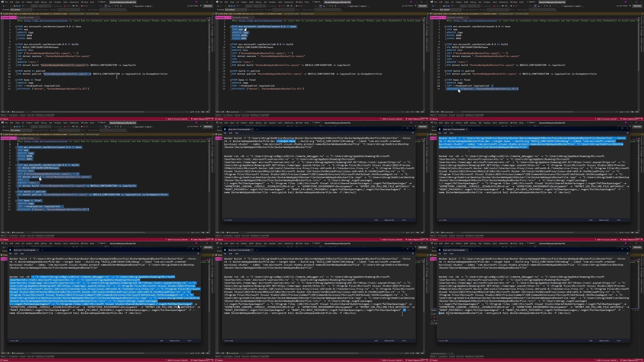In top-left frame, click Add to Source Control
The width and height of the screenshot is (644, 362).
tap(177, 119)
